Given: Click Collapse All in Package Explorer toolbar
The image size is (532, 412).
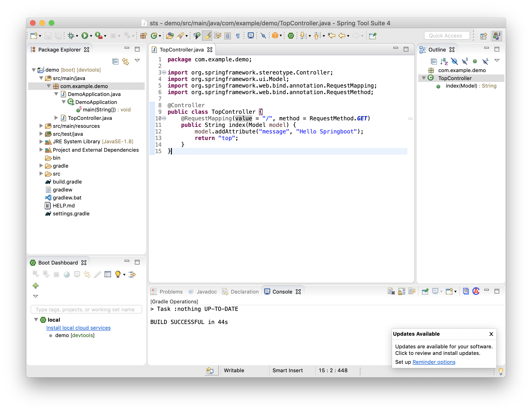Looking at the screenshot, I should (115, 61).
